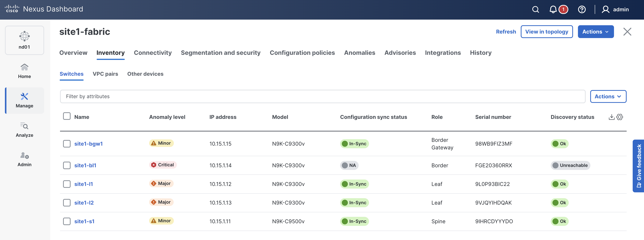Go to Home in sidebar
644x240 pixels.
click(x=25, y=71)
